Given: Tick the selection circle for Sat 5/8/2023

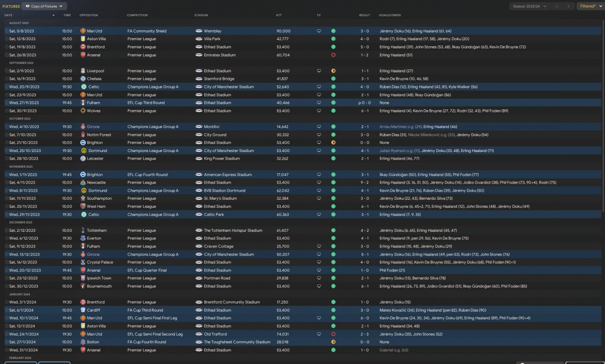Looking at the screenshot, I should 7,31.
